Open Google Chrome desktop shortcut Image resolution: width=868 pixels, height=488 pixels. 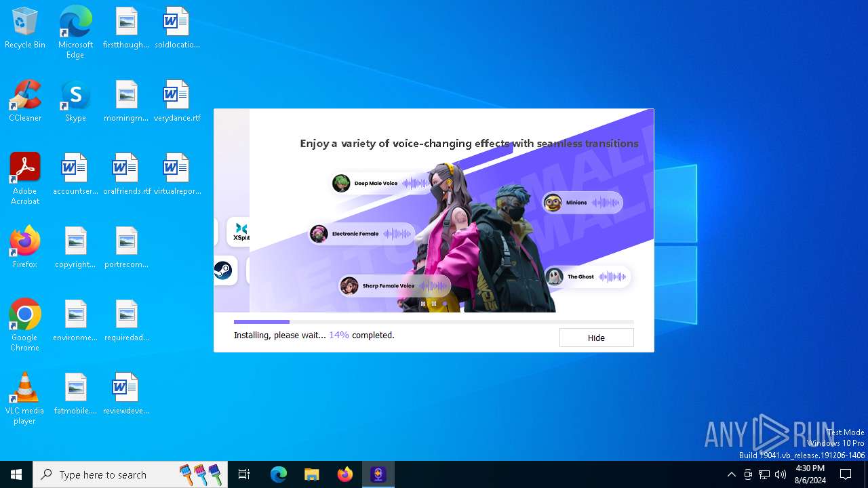point(25,325)
